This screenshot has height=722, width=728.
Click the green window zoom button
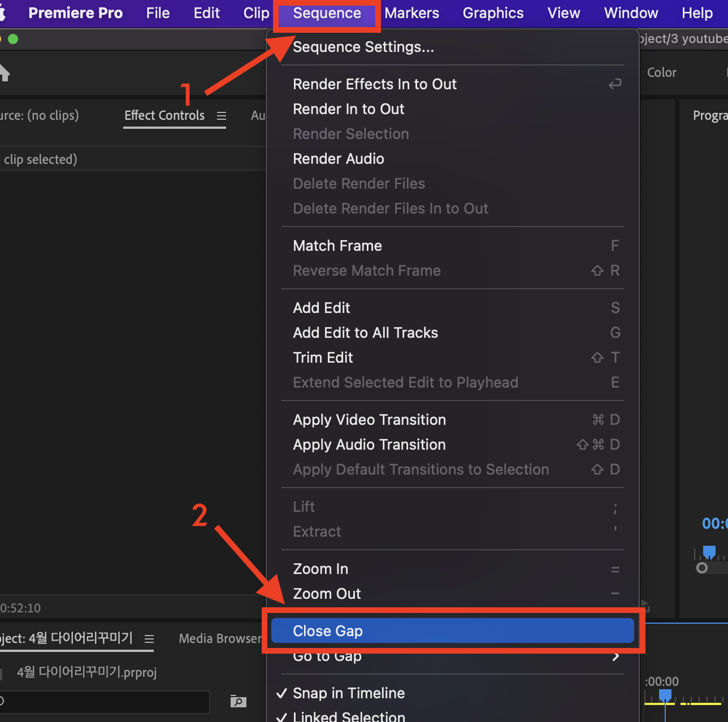pyautogui.click(x=13, y=39)
